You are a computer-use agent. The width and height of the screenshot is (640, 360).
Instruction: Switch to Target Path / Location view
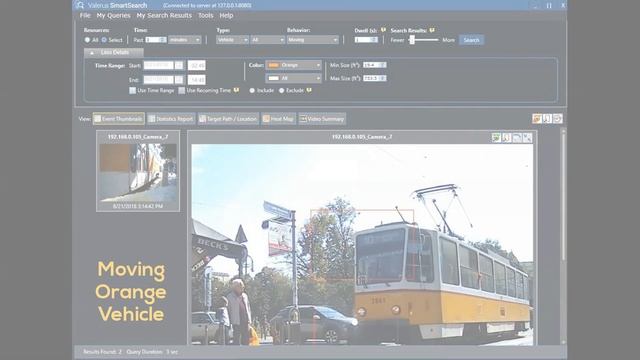(x=228, y=119)
